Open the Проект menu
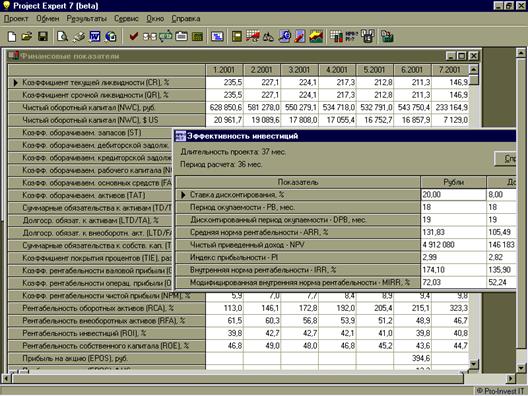The height and width of the screenshot is (396, 528). [16, 19]
